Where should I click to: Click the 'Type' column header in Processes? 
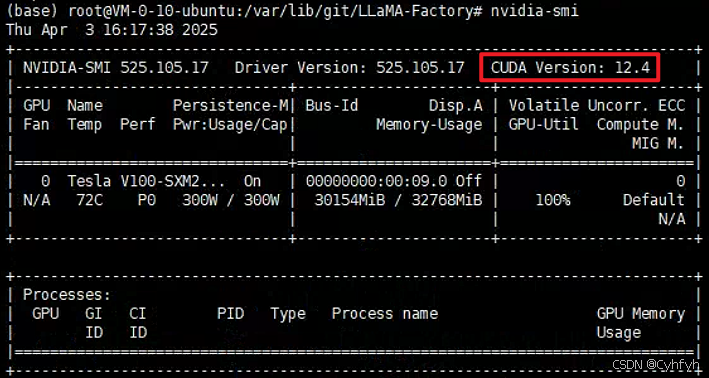(288, 314)
